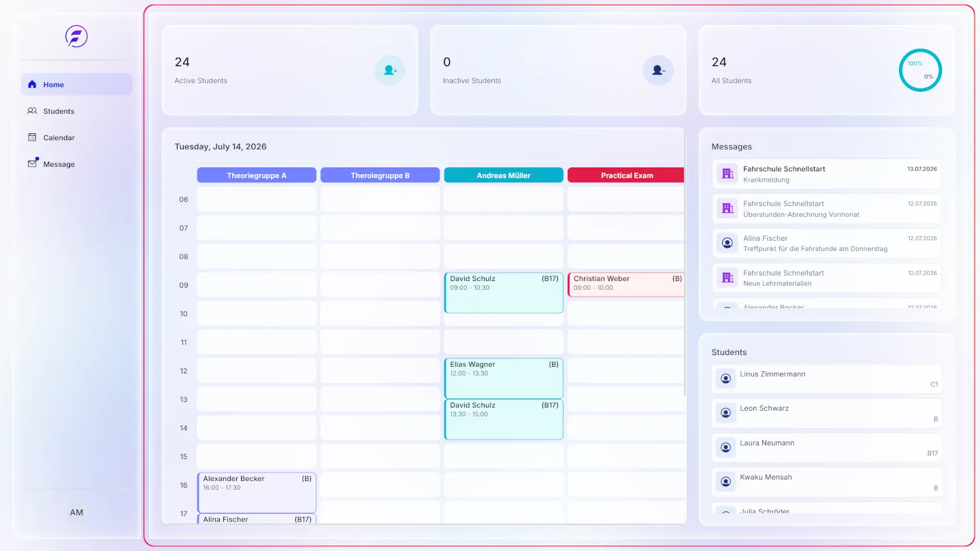Open Elias Wagner's 12:00 - 13:30 appointment
980x551 pixels.
click(504, 378)
